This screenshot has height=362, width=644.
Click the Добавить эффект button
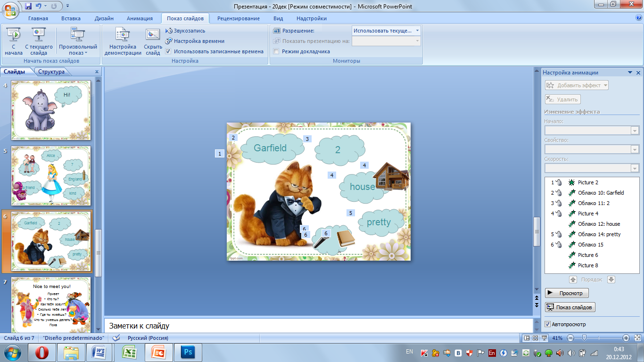tap(577, 85)
